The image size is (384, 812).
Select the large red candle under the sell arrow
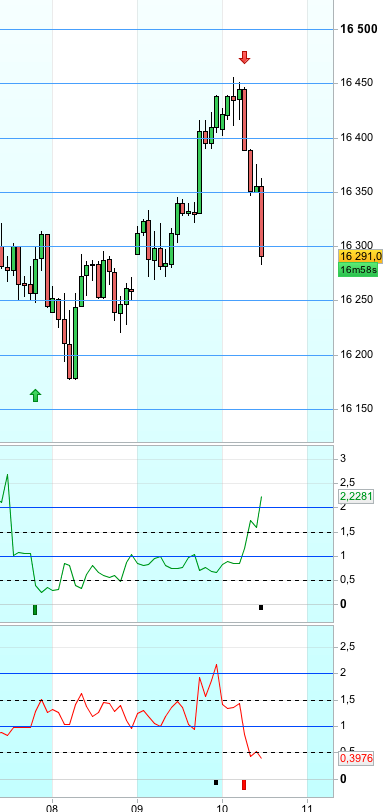[244, 120]
